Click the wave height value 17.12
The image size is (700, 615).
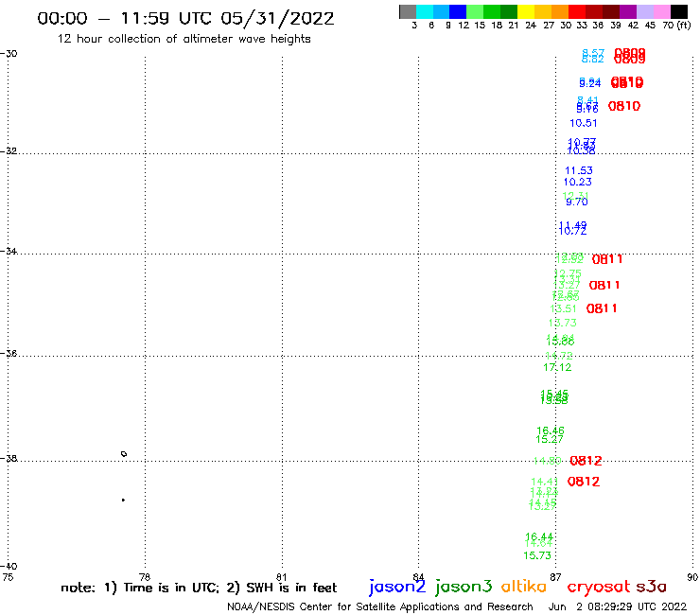(557, 367)
